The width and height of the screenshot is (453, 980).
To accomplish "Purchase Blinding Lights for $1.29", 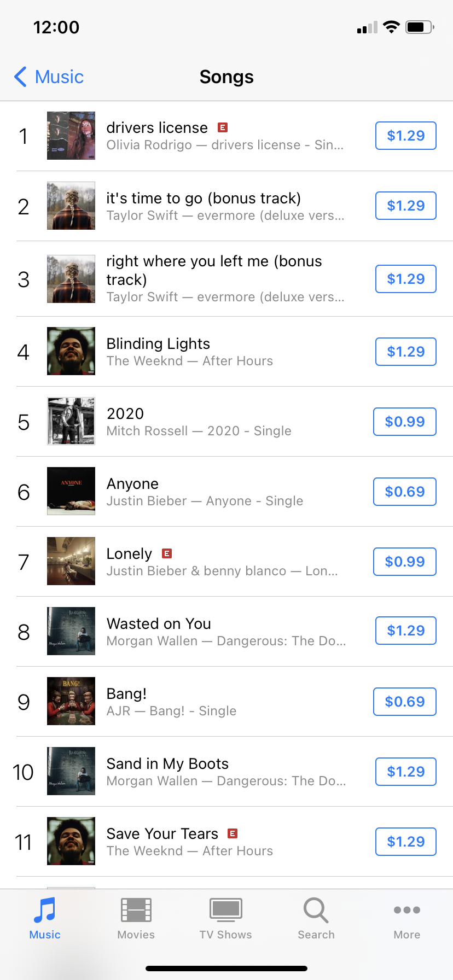I will [405, 352].
